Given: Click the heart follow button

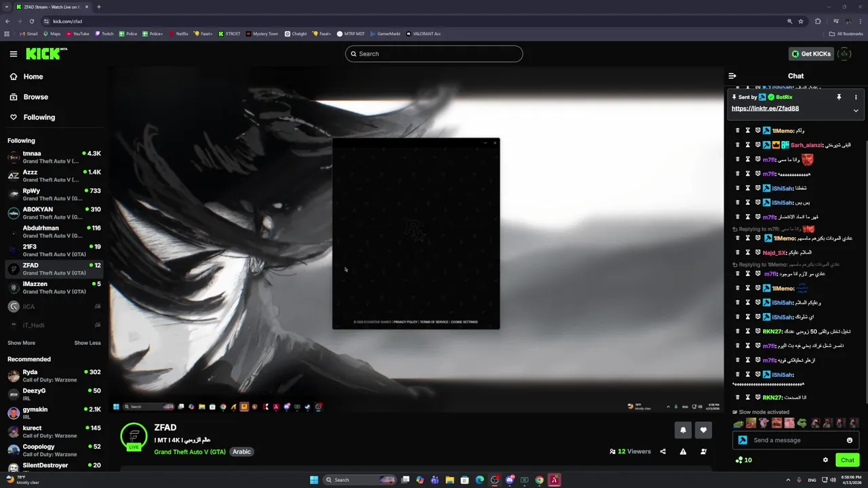Looking at the screenshot, I should point(703,430).
